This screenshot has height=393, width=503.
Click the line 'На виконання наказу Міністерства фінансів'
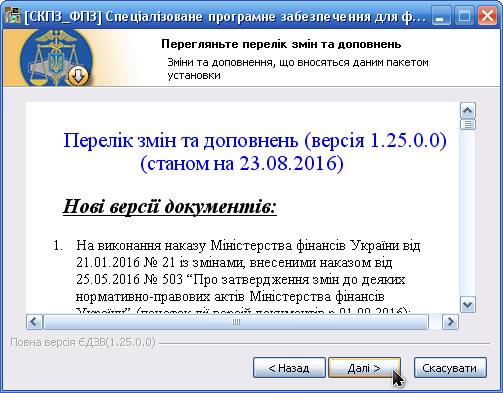tap(248, 246)
